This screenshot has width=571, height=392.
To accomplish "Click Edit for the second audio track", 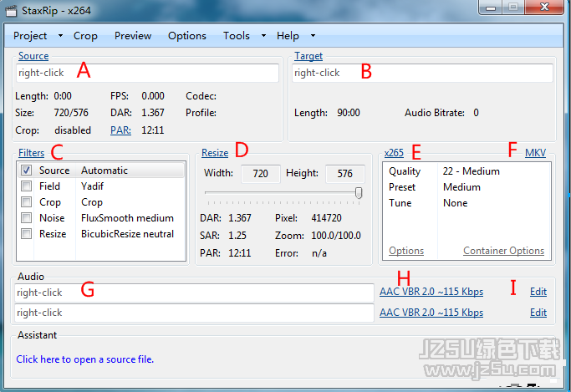I will pyautogui.click(x=538, y=313).
